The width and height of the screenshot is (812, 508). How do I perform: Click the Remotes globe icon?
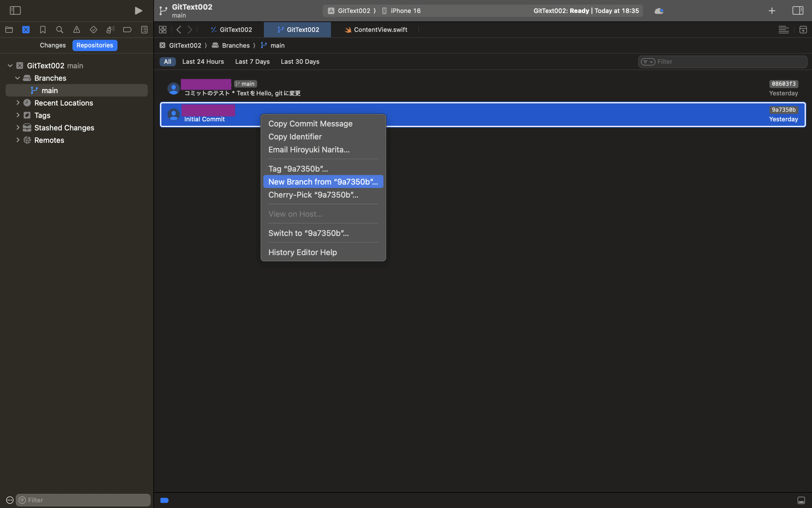tap(27, 140)
